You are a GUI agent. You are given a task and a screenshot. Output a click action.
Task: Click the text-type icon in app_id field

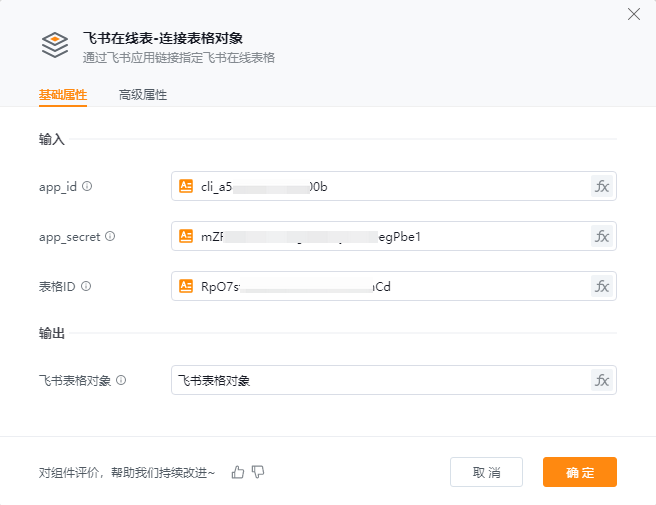point(186,186)
